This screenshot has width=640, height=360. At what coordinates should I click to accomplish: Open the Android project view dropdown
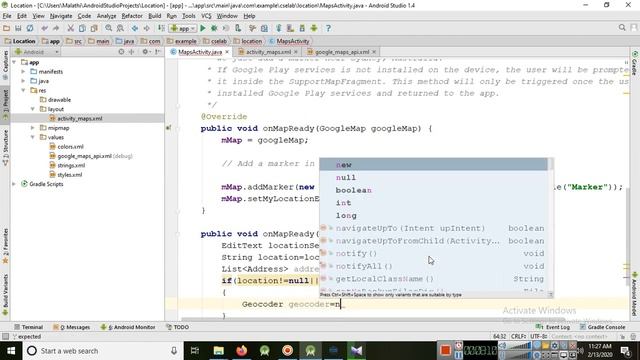tap(37, 52)
